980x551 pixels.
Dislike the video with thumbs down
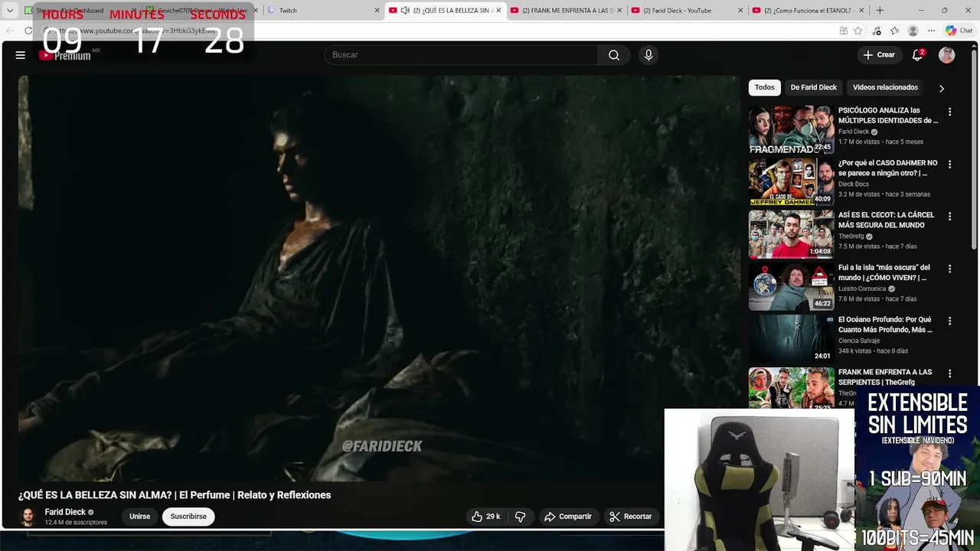pos(521,517)
